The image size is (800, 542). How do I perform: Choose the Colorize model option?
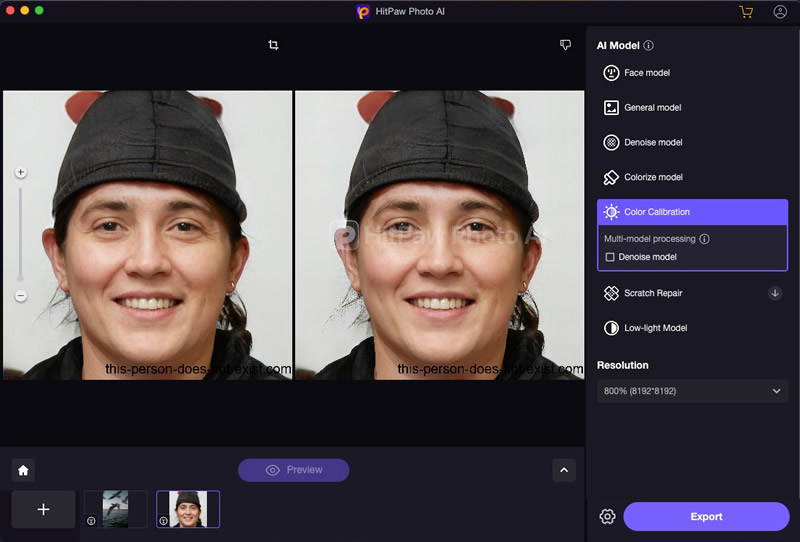[692, 177]
